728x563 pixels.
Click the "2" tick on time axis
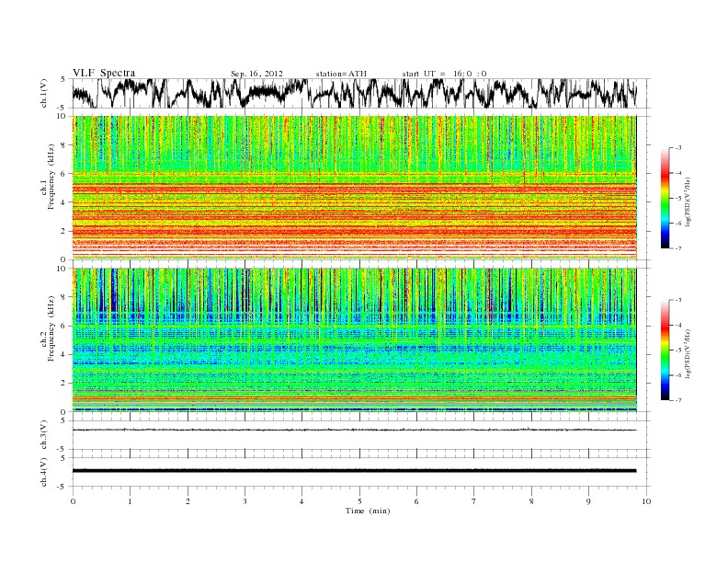[188, 501]
